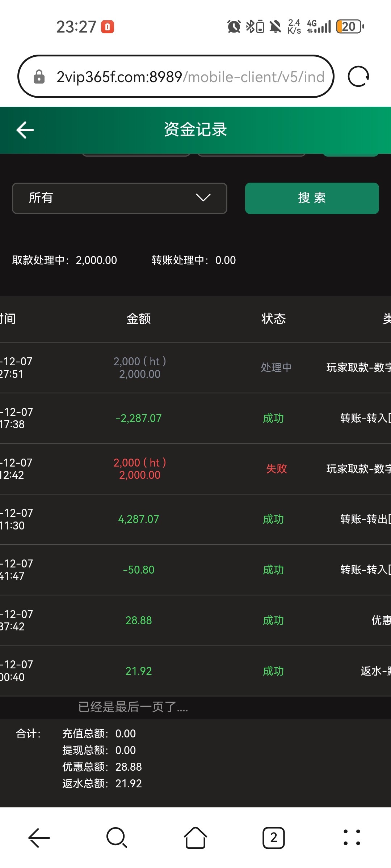Open the tab switcher showing 2 tabs
391x868 pixels.
click(274, 838)
